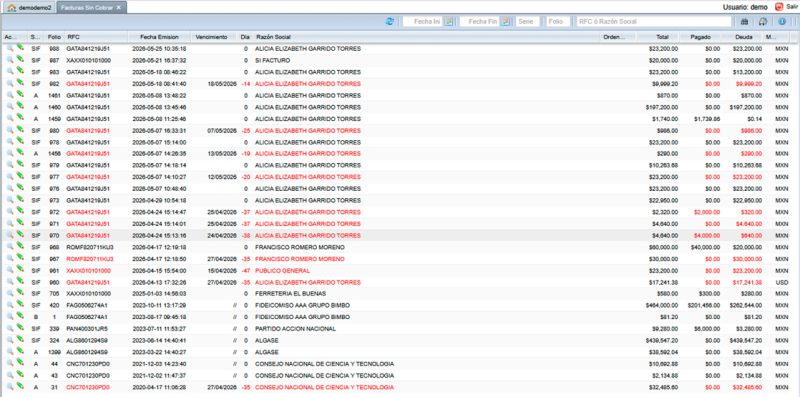Click RFC cell ROMF820711KU3 for folio 968
Viewport: 800px width, 397px height.
tap(90, 247)
